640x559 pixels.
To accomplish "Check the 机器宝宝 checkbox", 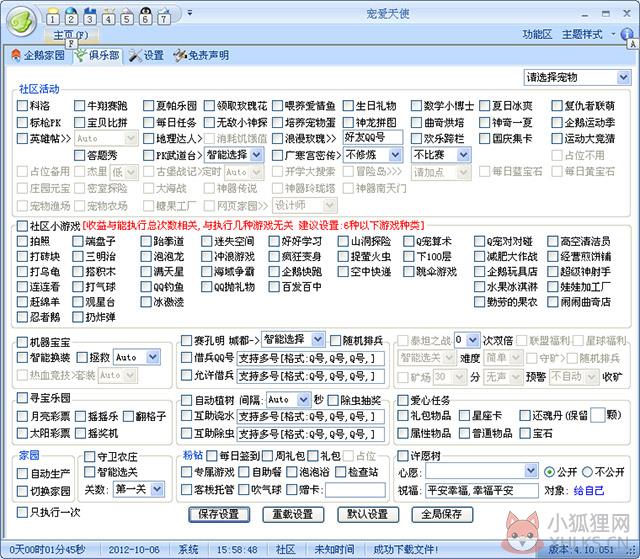I will coord(22,342).
